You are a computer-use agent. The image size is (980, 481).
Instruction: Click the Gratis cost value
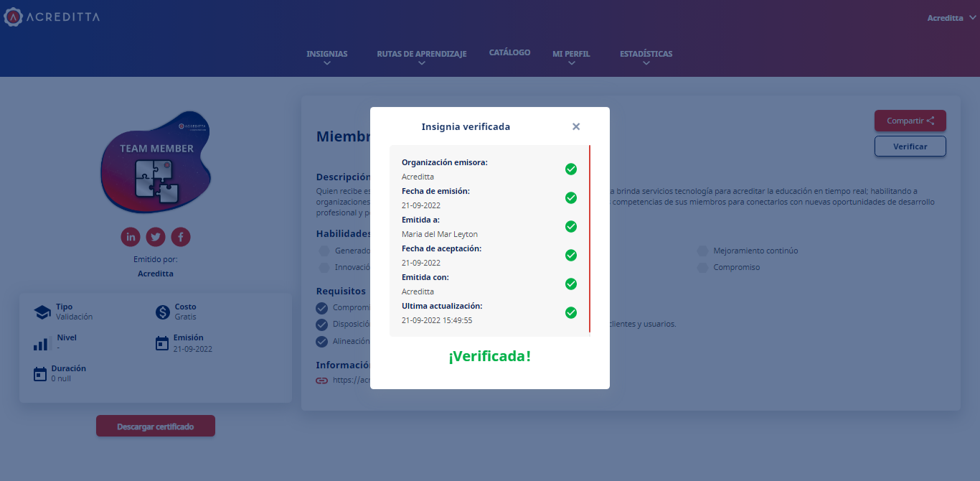click(x=185, y=317)
